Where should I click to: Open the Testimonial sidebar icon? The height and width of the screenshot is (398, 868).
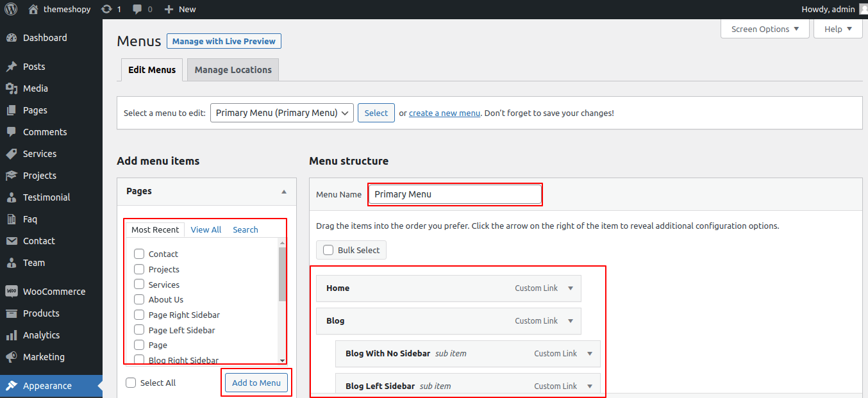[11, 197]
